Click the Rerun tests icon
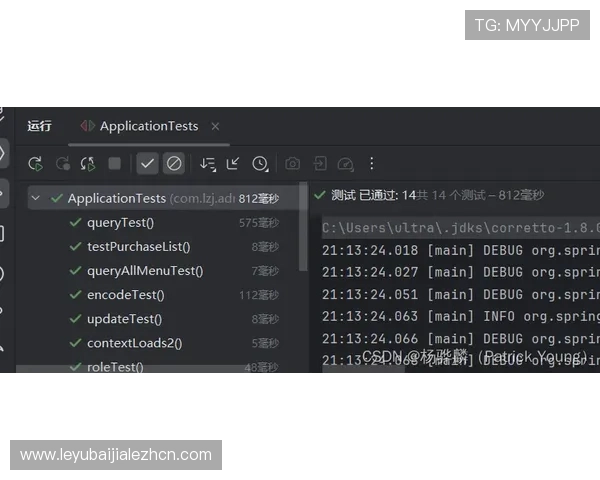The height and width of the screenshot is (480, 600). [x=36, y=164]
